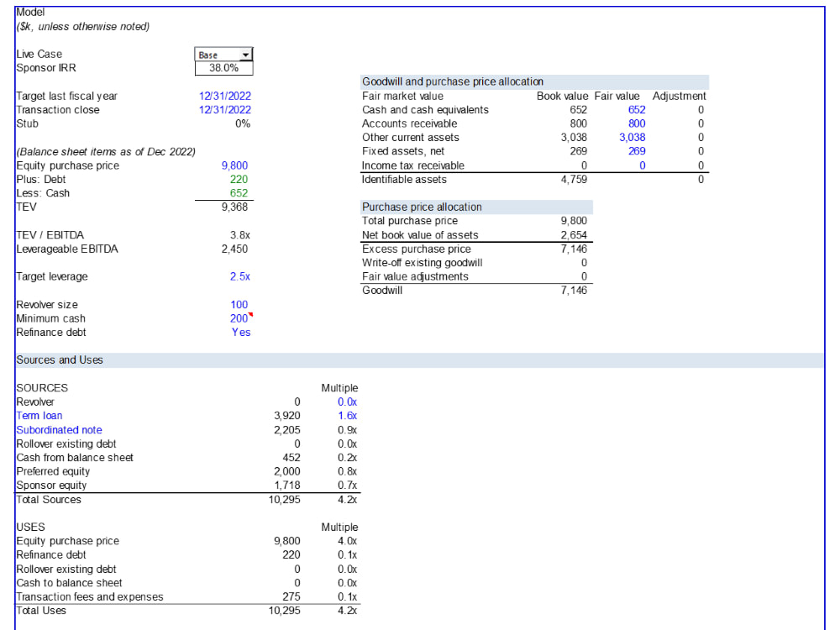This screenshot has height=630, width=840.
Task: Click Excess purchase price 7,146 value
Action: click(x=574, y=249)
